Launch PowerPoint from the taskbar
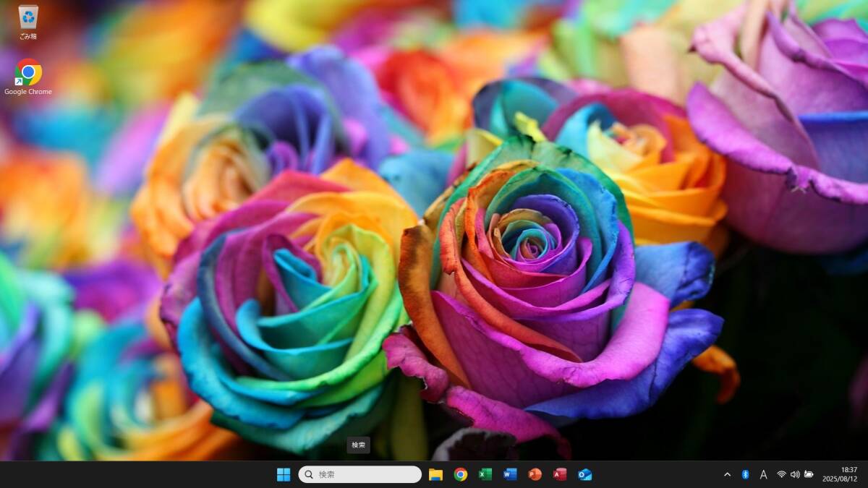This screenshot has width=868, height=488. click(x=535, y=474)
